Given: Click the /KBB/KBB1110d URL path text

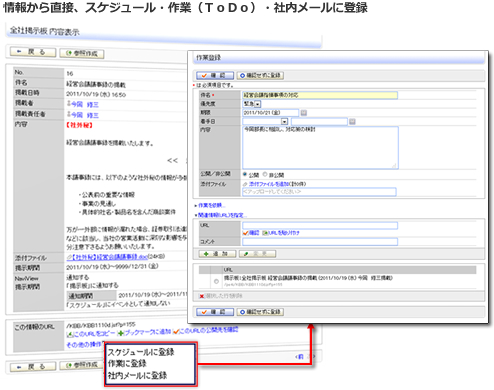Looking at the screenshot, I should (x=101, y=325).
